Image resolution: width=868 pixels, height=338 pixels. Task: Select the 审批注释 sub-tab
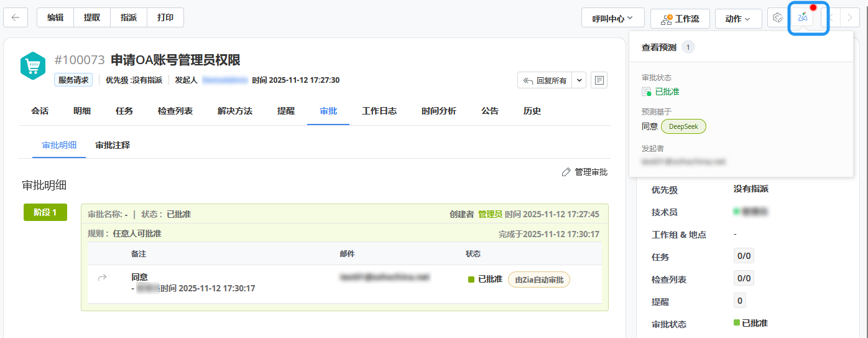pyautogui.click(x=113, y=145)
